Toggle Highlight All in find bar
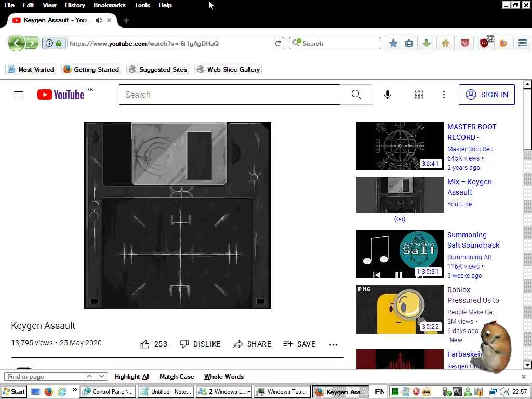 (131, 377)
